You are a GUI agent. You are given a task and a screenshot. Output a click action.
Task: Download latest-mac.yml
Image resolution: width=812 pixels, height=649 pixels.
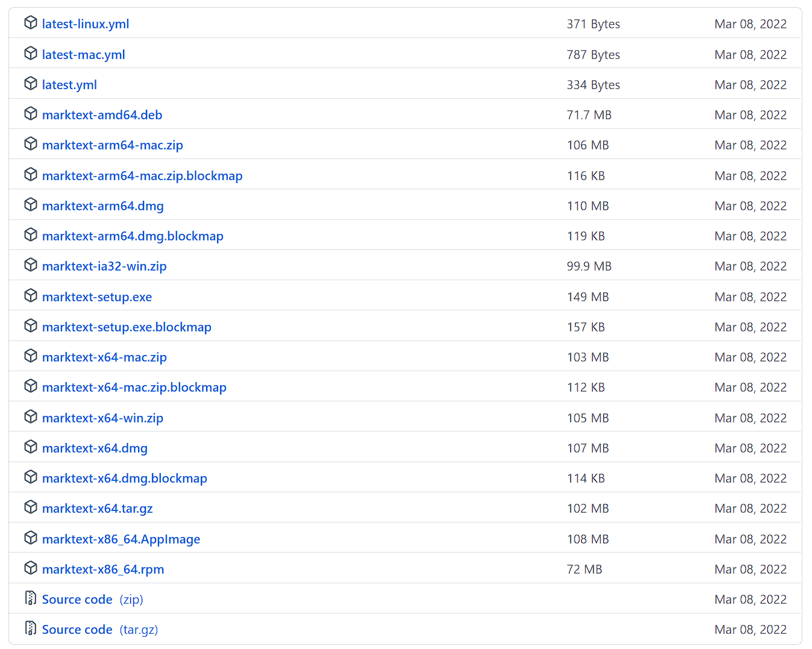click(84, 55)
